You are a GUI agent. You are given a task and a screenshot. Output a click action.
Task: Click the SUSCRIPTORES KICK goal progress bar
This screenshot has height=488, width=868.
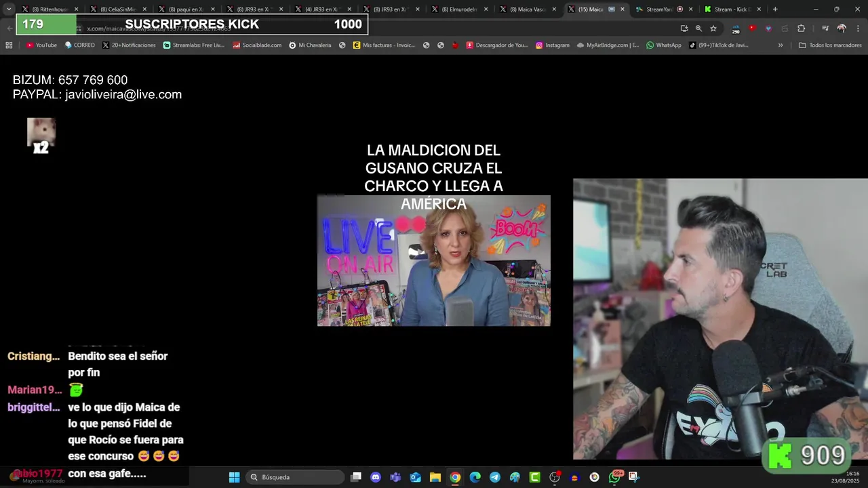pyautogui.click(x=192, y=24)
